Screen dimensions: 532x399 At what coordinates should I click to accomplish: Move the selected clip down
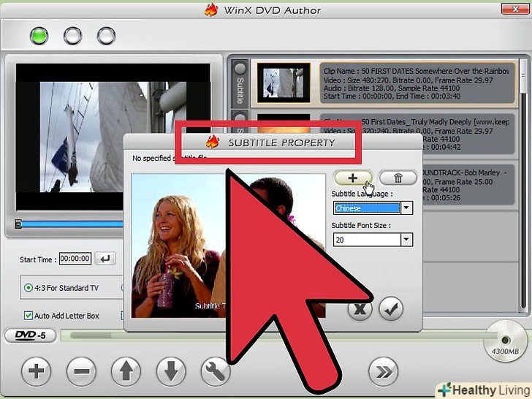[x=171, y=371]
